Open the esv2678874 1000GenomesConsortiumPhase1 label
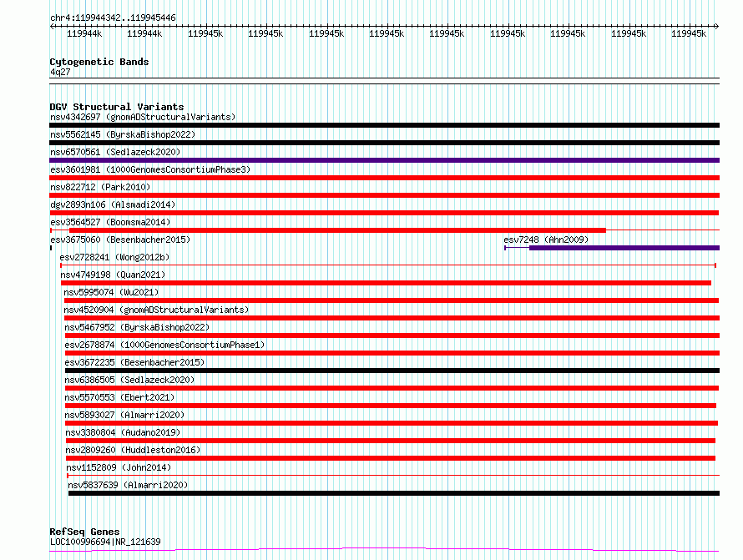Screen dimensions: 743x560 pos(164,345)
